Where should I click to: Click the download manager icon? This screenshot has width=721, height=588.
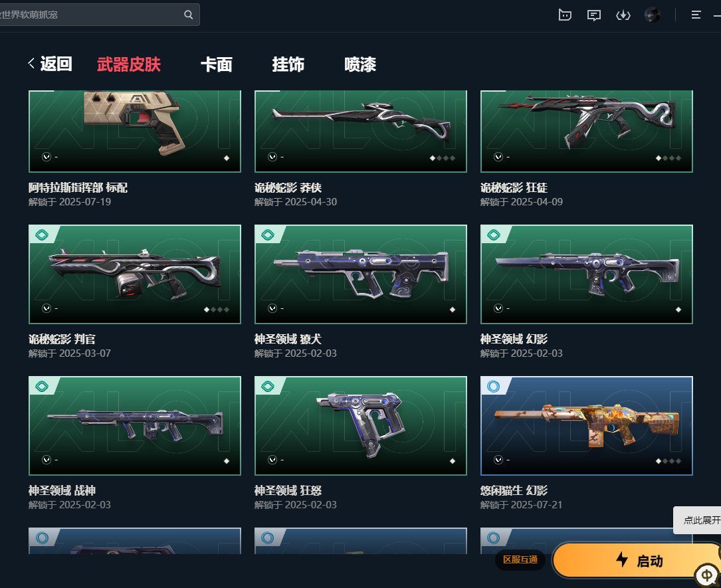click(623, 16)
